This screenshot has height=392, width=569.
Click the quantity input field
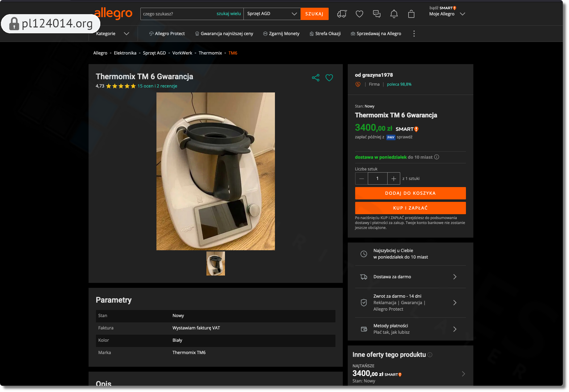point(377,179)
